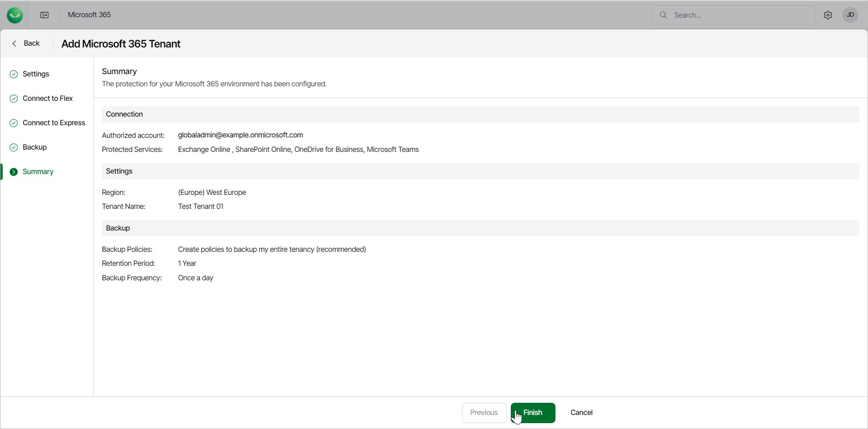Open settings gear icon

828,15
